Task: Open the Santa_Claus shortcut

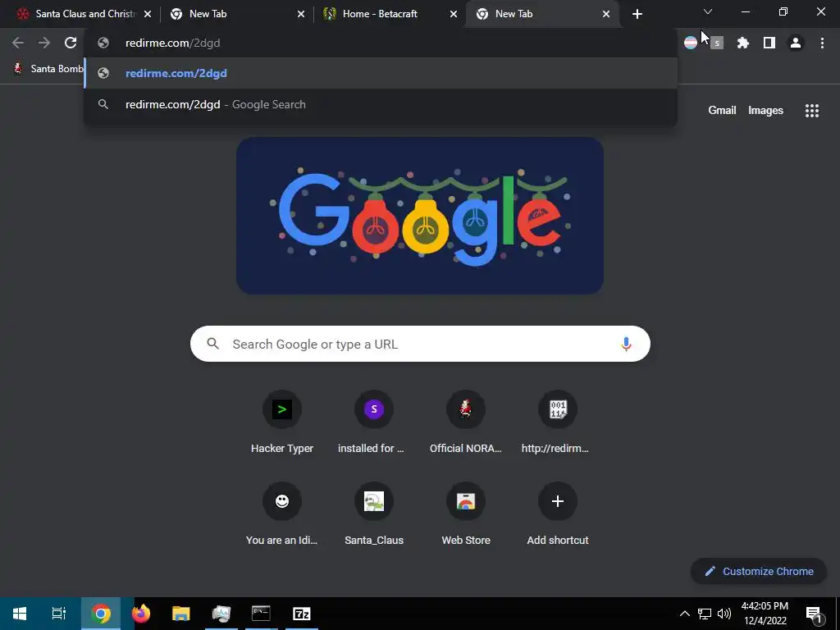Action: click(374, 515)
